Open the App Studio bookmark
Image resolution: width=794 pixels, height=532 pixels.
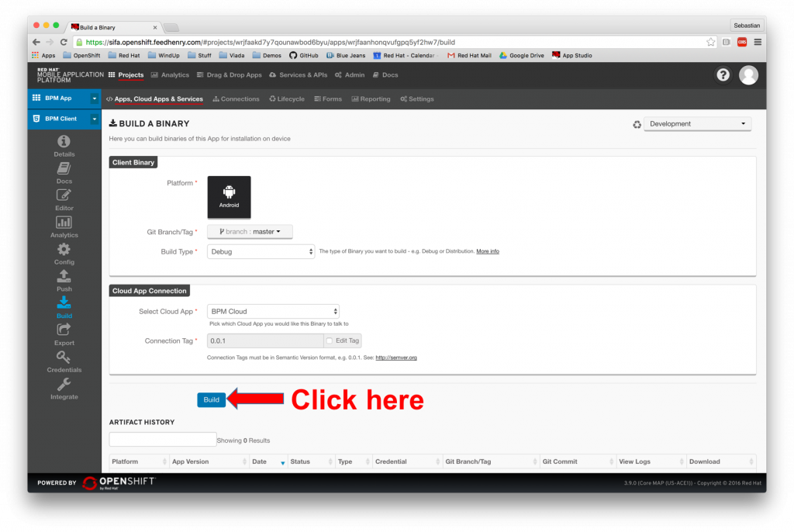pos(571,55)
